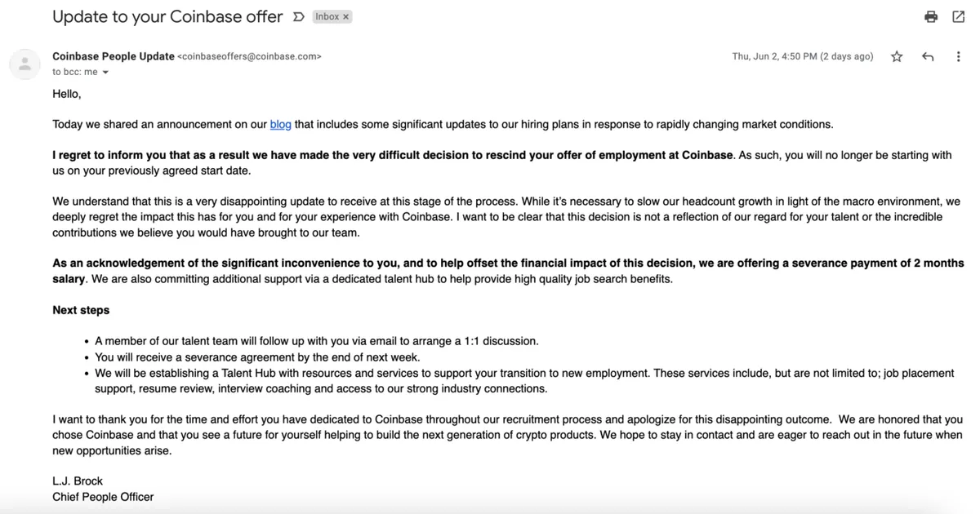
Task: Toggle the importance marker beside the subject
Action: pyautogui.click(x=298, y=17)
